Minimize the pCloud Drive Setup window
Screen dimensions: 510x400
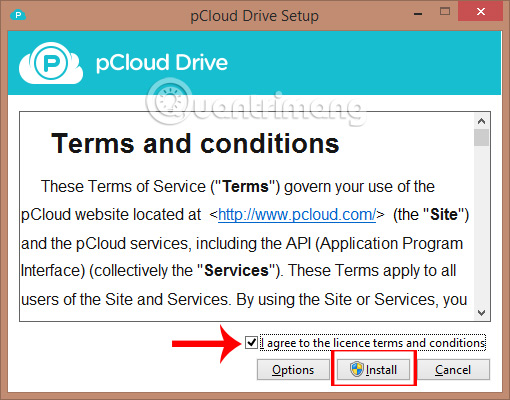click(418, 13)
